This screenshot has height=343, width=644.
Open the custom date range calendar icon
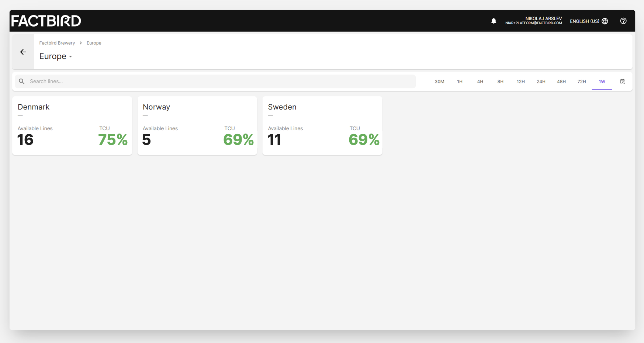[x=622, y=82]
